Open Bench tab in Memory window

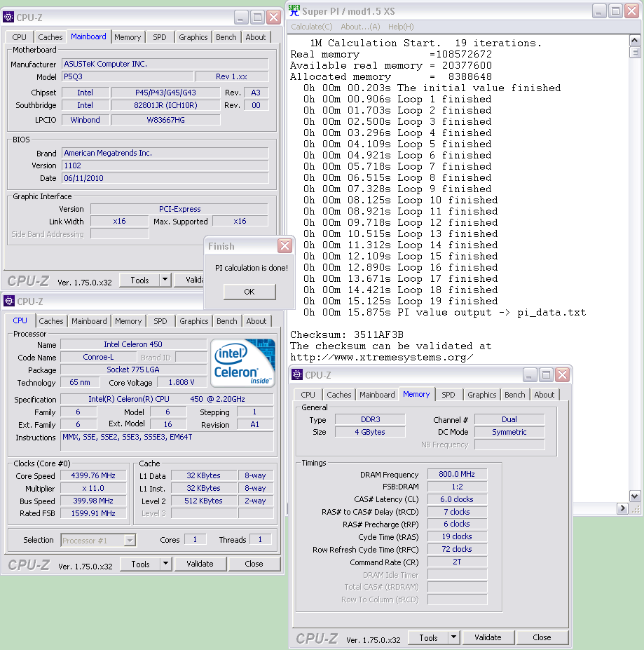[x=514, y=395]
